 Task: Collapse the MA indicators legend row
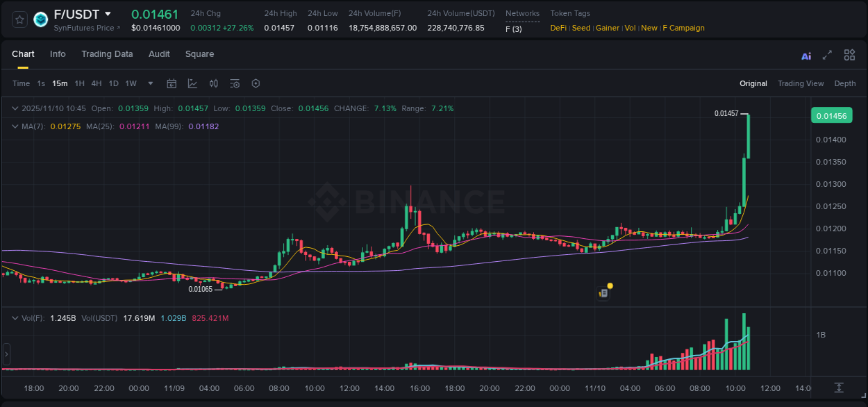click(x=15, y=126)
